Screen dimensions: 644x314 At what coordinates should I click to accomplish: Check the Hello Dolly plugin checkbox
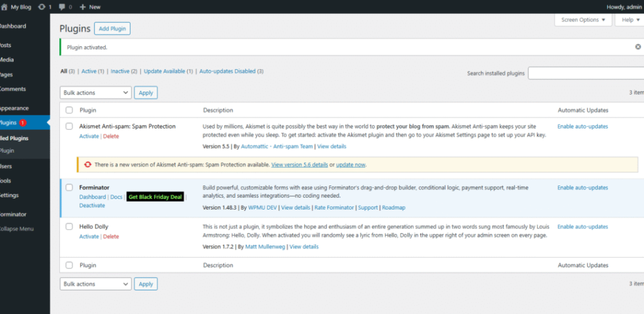[x=69, y=227]
